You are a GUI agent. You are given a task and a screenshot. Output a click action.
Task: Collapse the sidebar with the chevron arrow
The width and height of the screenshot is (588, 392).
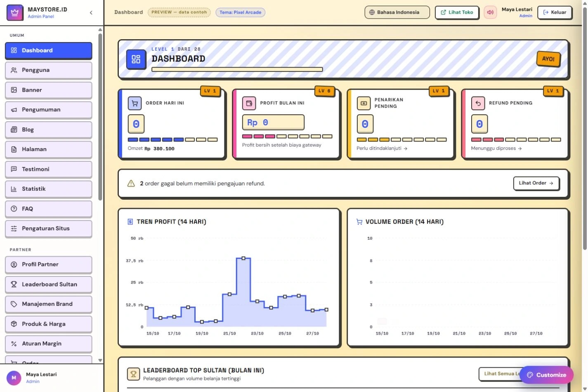(x=91, y=13)
